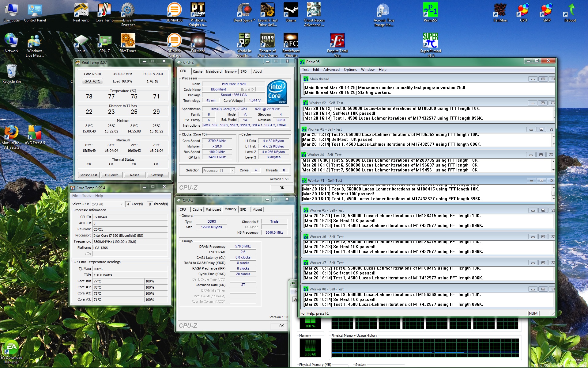Open the File menu in Core Temp
The height and width of the screenshot is (368, 588).
75,196
